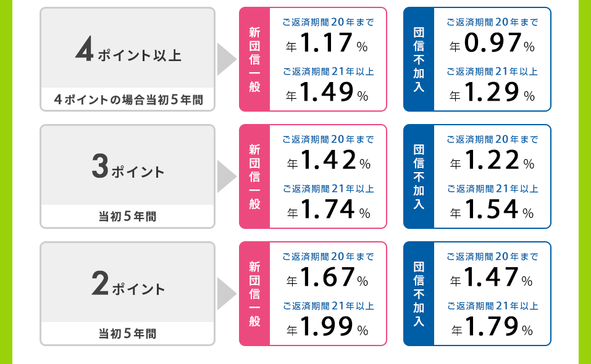591x364 pixels.
Task: Select the pink 新団信一般 label in the 3ポイント row
Action: pos(255,176)
